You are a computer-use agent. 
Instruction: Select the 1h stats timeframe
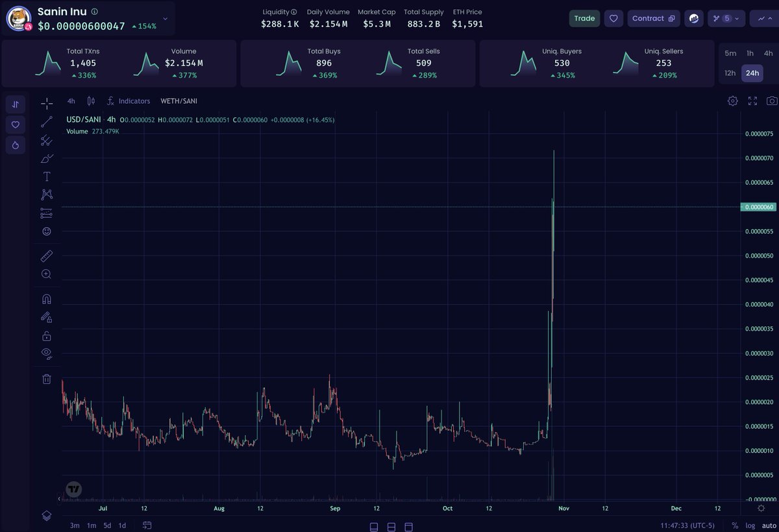tap(750, 53)
